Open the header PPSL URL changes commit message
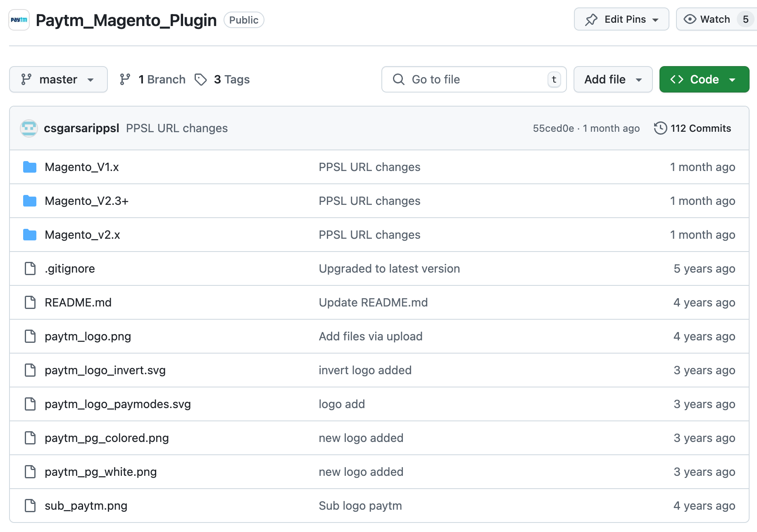This screenshot has width=757, height=532. click(x=177, y=128)
